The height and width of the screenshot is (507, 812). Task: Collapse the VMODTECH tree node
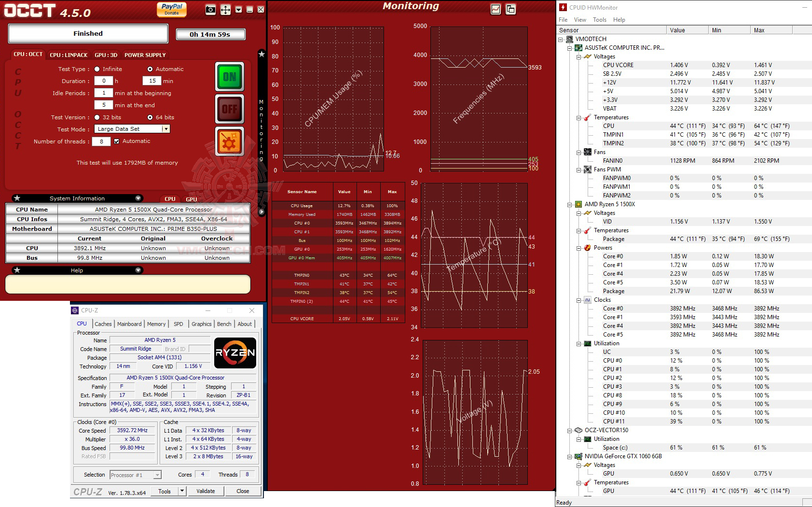coord(561,39)
